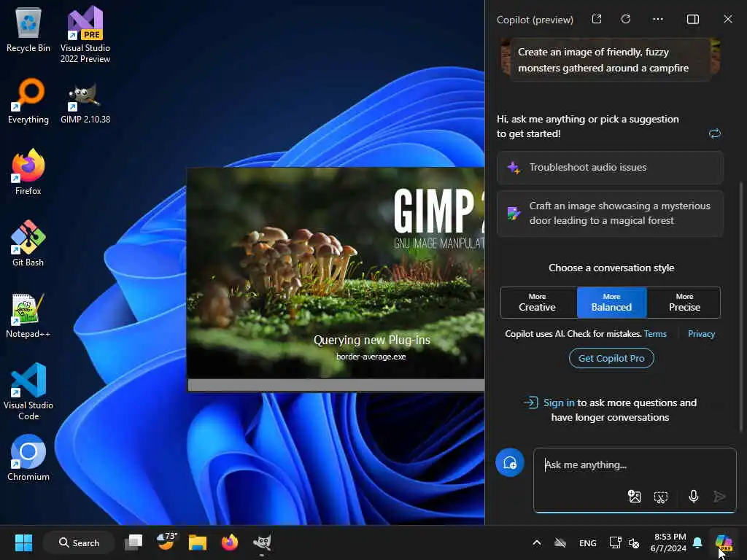This screenshot has height=560, width=747.
Task: Switch to GIMP on the taskbar
Action: 262,542
